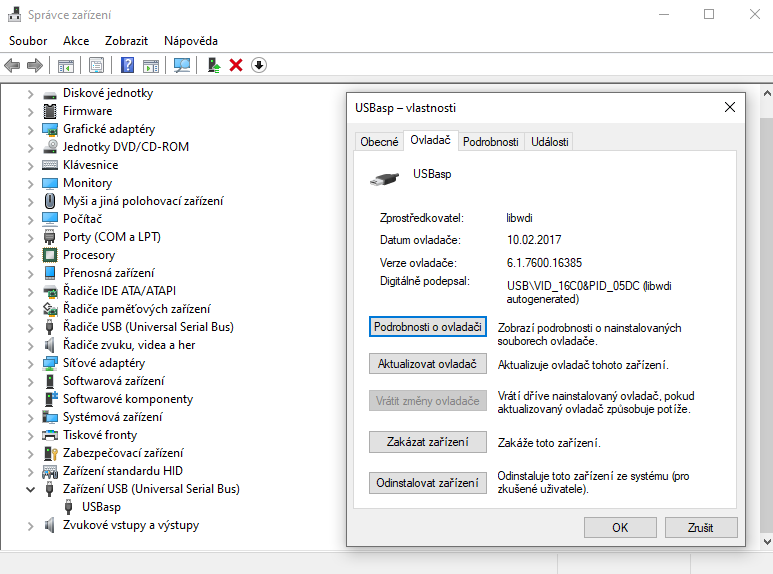
Task: Expand the Porty (COM a LPT) node
Action: pyautogui.click(x=30, y=237)
